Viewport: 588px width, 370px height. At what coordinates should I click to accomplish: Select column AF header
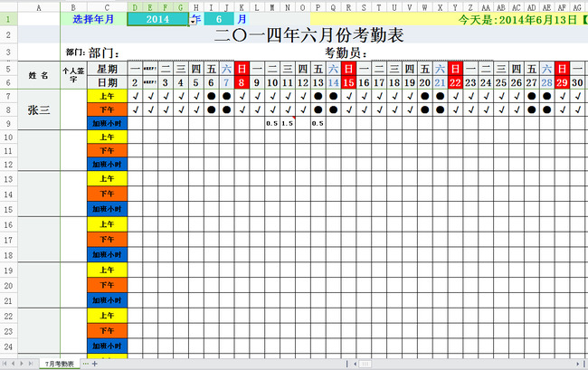(562, 7)
